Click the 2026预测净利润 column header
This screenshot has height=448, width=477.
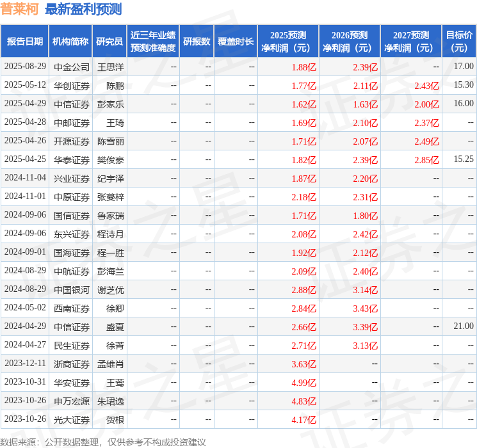click(x=350, y=41)
